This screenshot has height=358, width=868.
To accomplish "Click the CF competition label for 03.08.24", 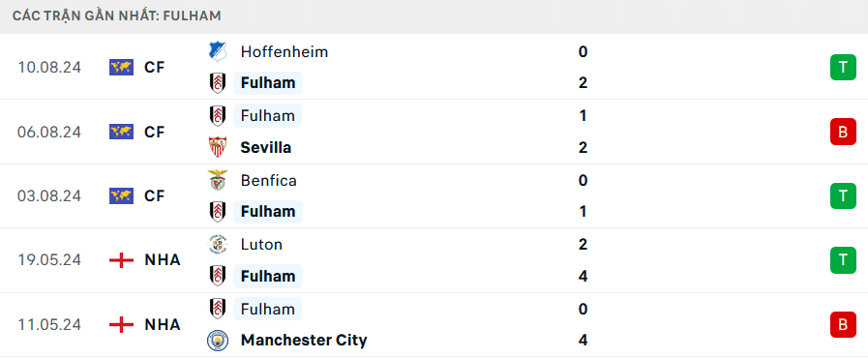I will pyautogui.click(x=155, y=195).
